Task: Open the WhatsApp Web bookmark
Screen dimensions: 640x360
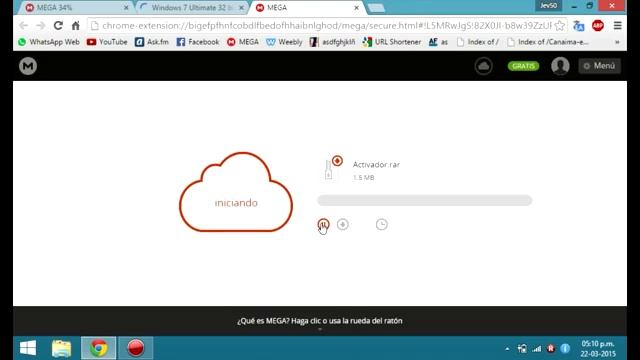Action: click(x=49, y=42)
